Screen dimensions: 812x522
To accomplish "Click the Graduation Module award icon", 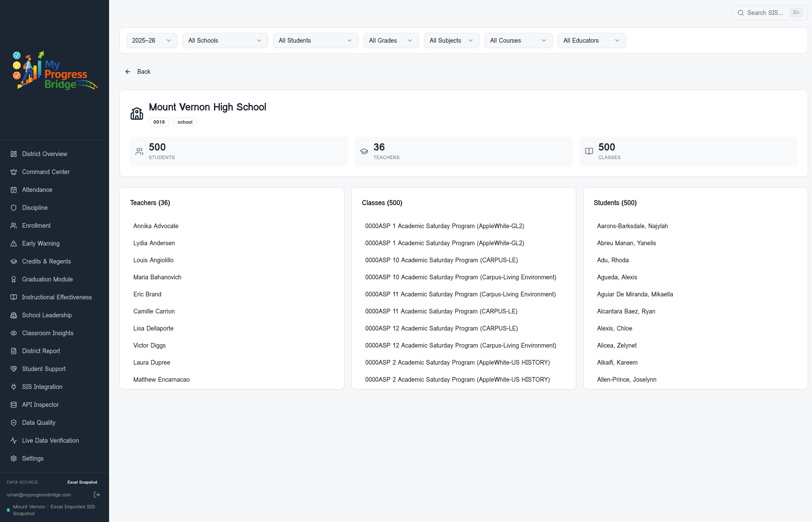I will 14,279.
